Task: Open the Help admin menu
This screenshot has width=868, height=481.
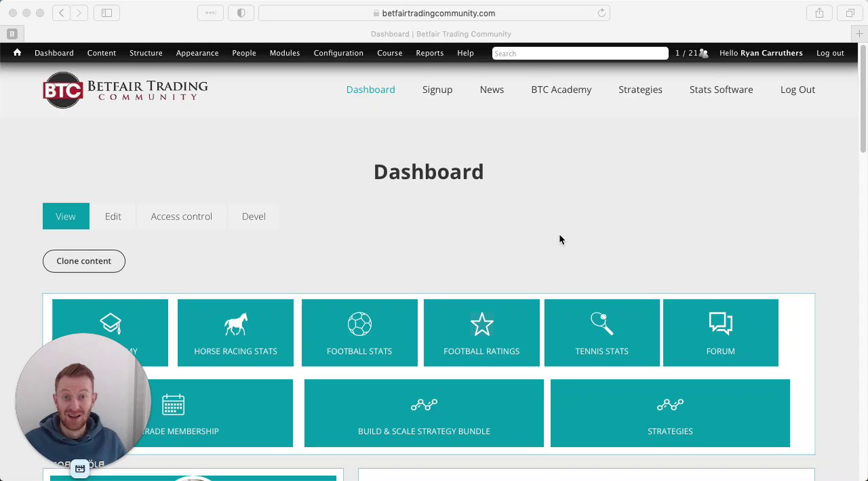Action: point(465,53)
